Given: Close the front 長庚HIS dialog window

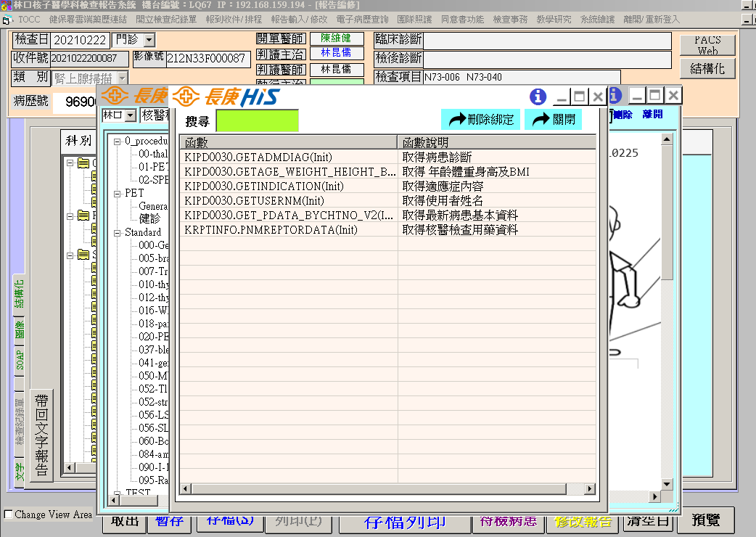Looking at the screenshot, I should 597,97.
